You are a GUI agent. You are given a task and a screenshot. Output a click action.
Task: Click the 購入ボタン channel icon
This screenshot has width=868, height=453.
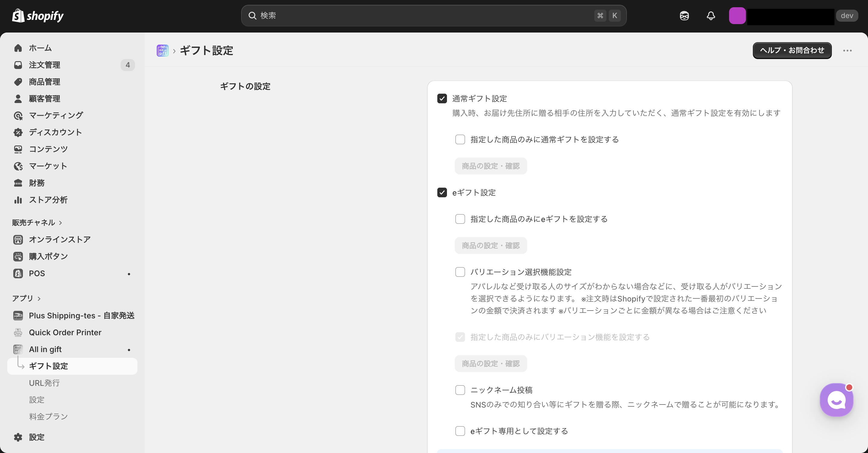(18, 256)
